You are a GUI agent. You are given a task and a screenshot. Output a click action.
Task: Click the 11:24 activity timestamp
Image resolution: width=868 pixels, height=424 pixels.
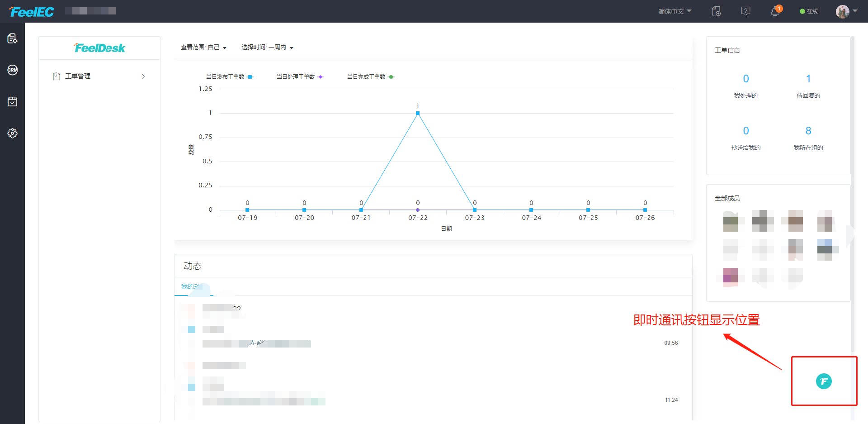point(671,400)
